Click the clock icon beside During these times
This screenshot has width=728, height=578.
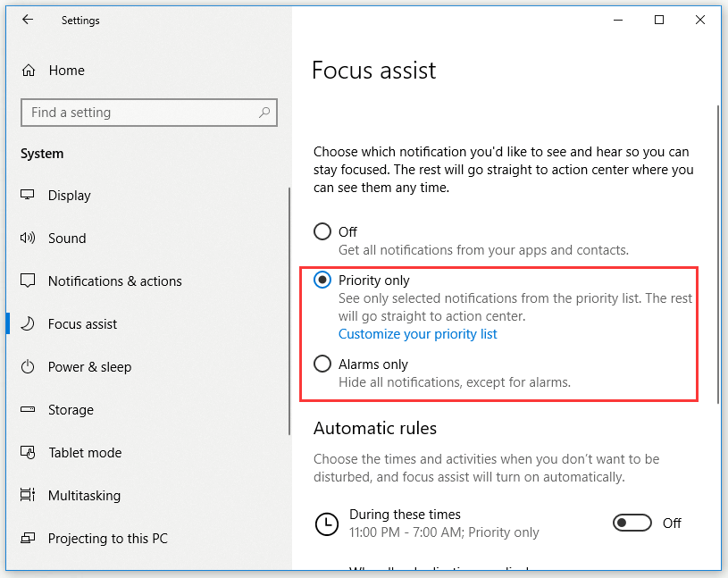(x=327, y=524)
